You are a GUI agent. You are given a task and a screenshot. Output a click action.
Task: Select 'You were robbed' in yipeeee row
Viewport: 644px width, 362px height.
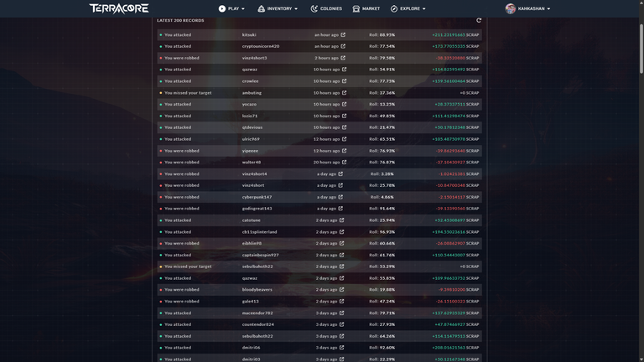click(181, 151)
